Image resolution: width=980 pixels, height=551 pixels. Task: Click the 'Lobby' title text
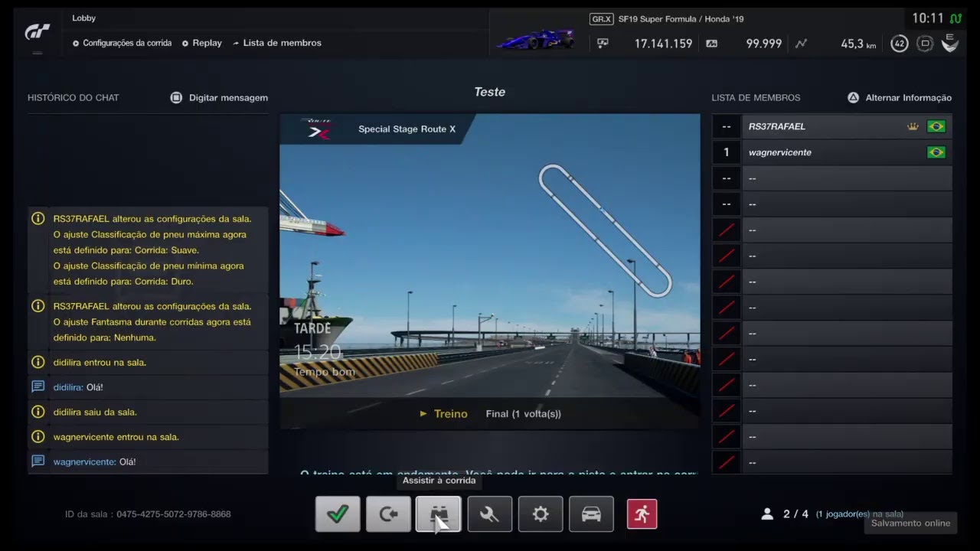click(84, 18)
